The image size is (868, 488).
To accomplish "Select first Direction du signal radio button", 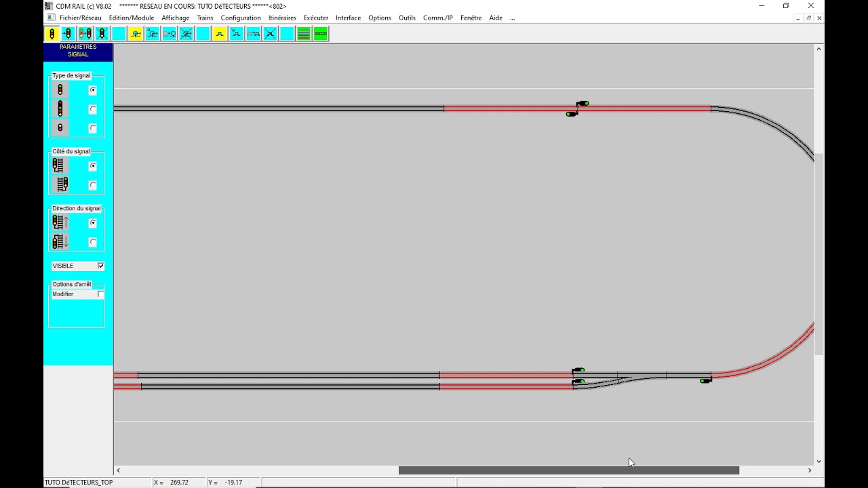I will [x=93, y=223].
